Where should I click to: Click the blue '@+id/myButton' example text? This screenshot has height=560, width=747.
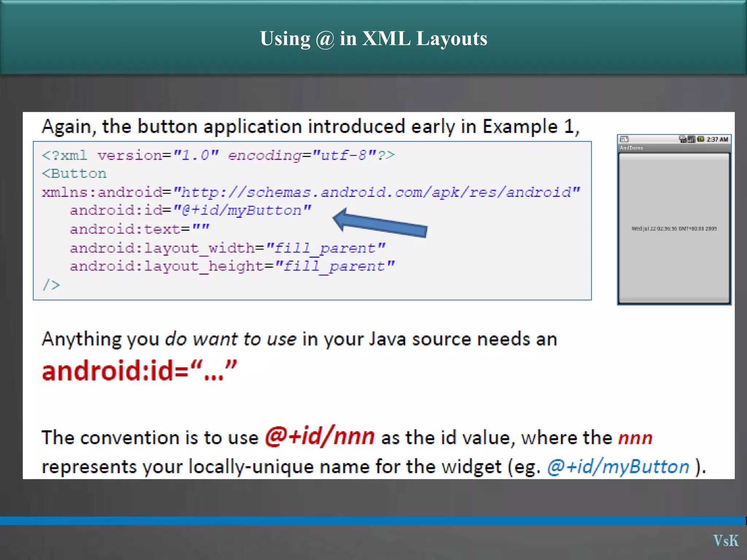[x=619, y=467]
